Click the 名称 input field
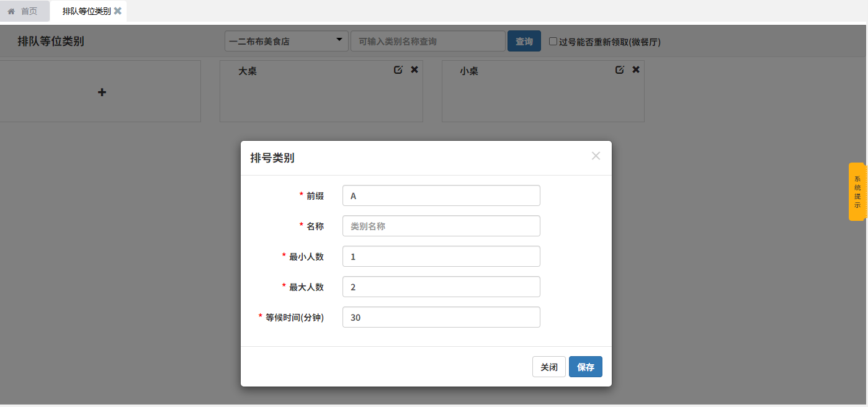868x407 pixels. [441, 226]
